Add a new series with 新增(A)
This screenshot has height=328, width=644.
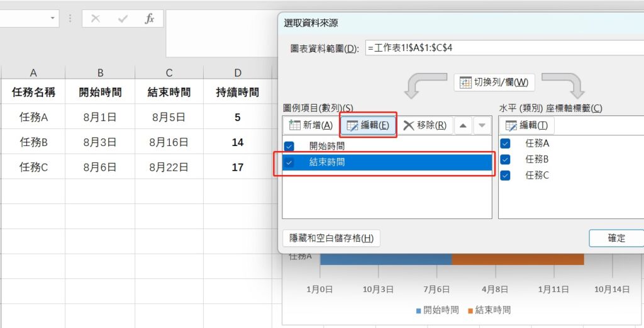click(x=311, y=125)
